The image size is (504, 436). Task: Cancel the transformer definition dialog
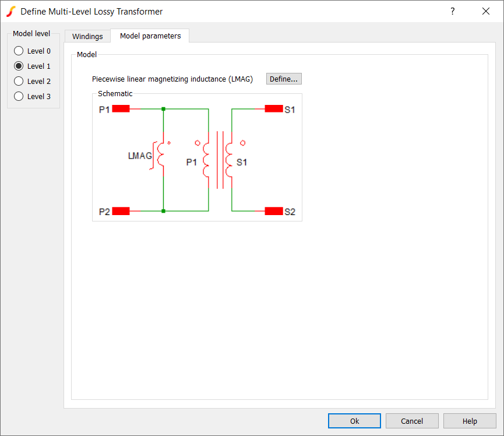coord(412,421)
